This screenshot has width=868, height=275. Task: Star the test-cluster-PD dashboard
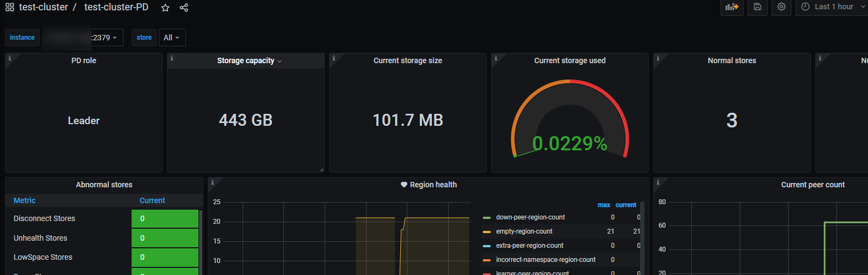[165, 8]
